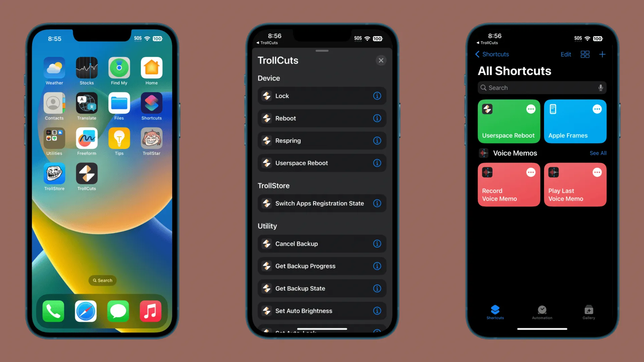The height and width of the screenshot is (362, 644).
Task: Tap info button for Reboot action
Action: click(377, 118)
